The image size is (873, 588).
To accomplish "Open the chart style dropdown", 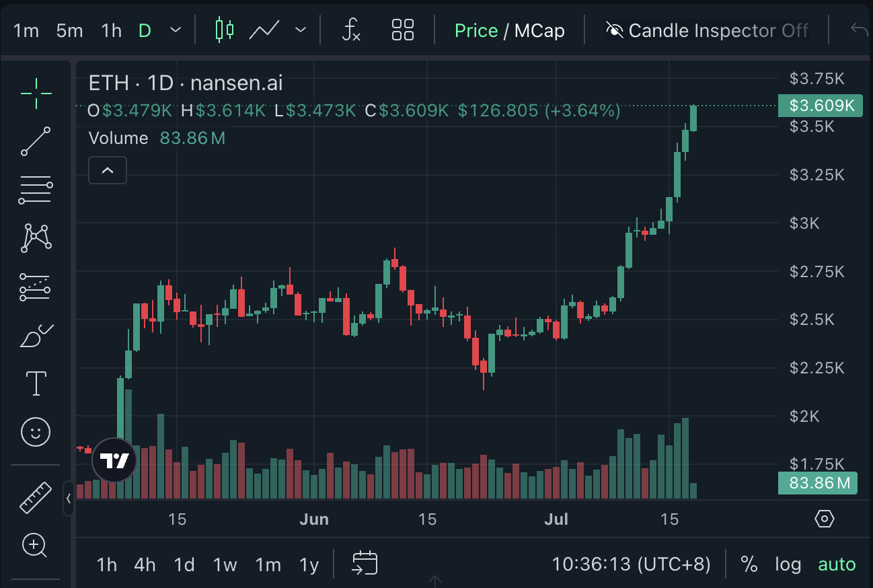I will click(x=301, y=30).
